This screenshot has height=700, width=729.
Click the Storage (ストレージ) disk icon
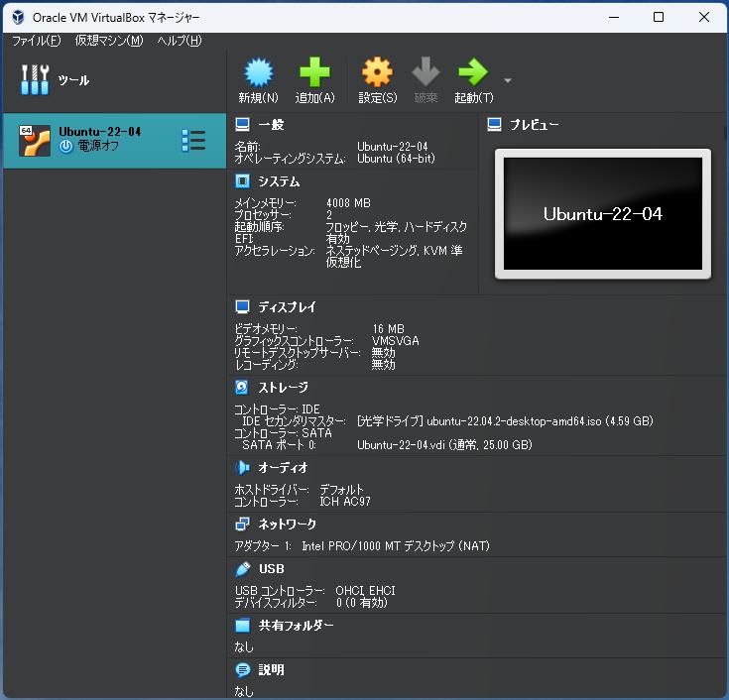tap(242, 388)
